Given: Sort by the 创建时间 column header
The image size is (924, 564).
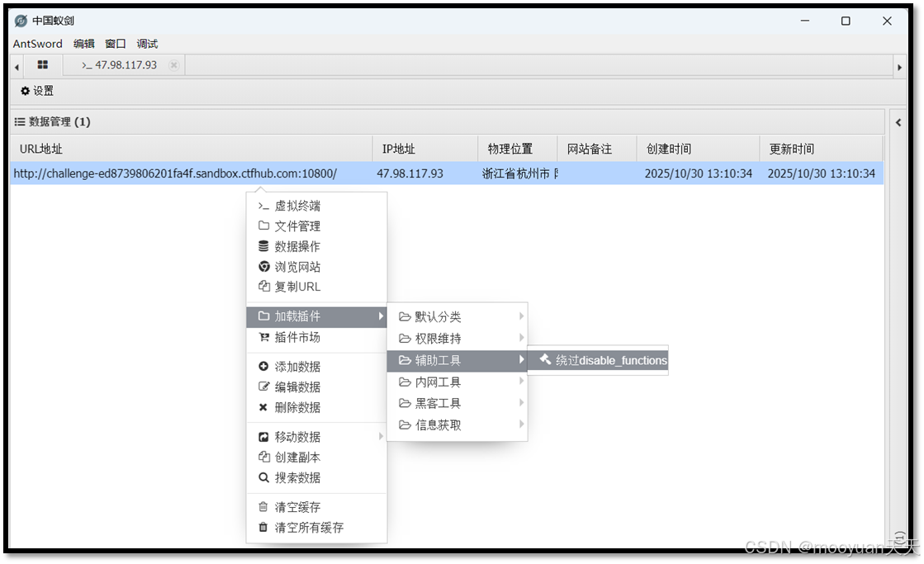Looking at the screenshot, I should 699,149.
